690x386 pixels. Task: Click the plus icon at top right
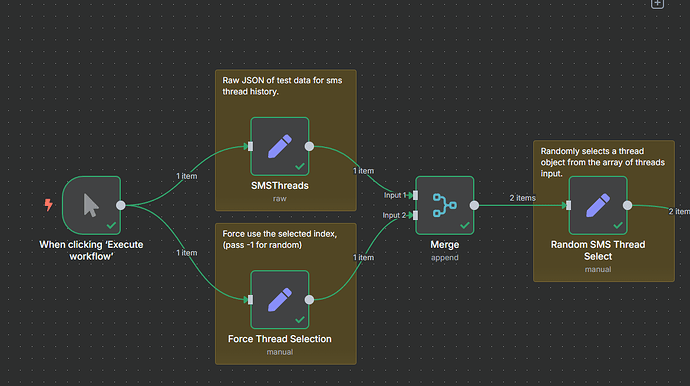pyautogui.click(x=657, y=4)
